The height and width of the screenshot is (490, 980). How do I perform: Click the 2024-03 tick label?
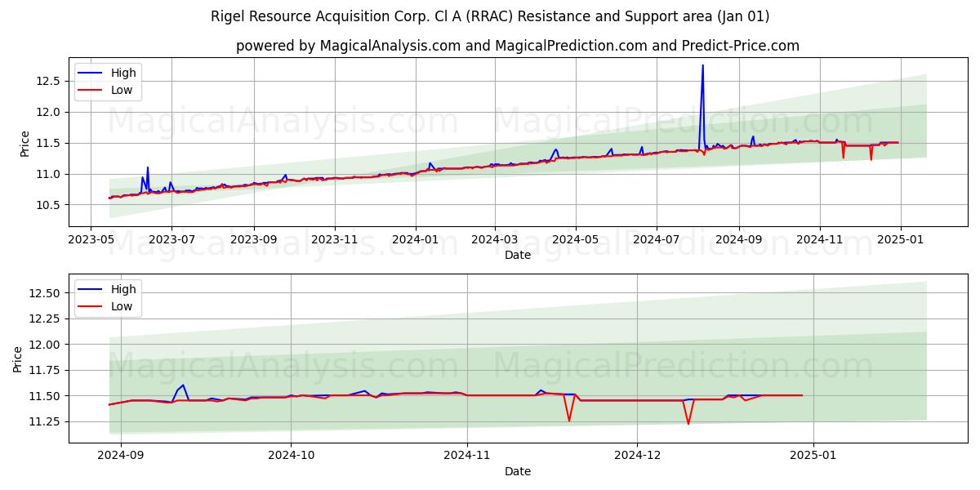click(x=494, y=239)
